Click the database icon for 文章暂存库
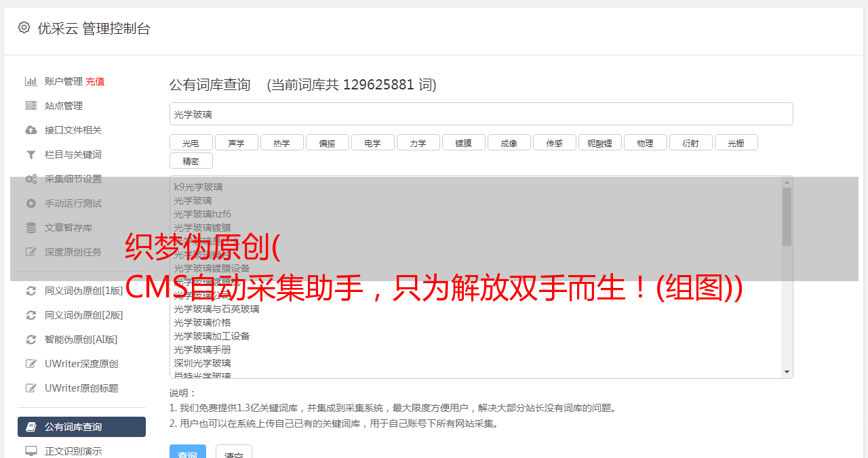 pos(31,228)
